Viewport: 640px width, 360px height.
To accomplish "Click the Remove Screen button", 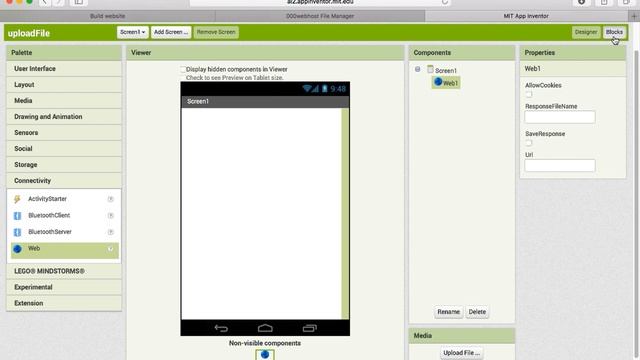I will click(x=216, y=32).
